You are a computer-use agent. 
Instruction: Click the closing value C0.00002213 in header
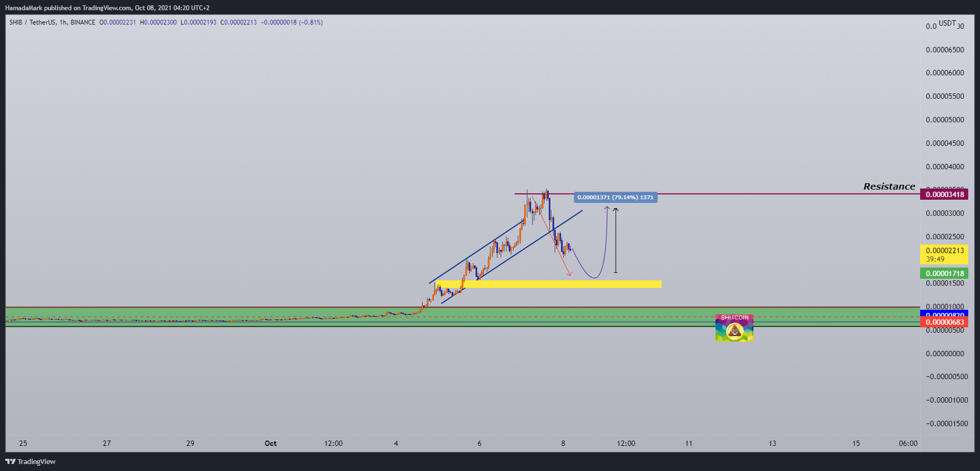click(x=238, y=22)
